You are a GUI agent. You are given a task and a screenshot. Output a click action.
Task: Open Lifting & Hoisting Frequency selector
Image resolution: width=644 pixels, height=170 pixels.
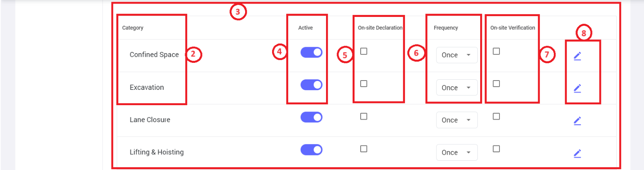(x=456, y=153)
